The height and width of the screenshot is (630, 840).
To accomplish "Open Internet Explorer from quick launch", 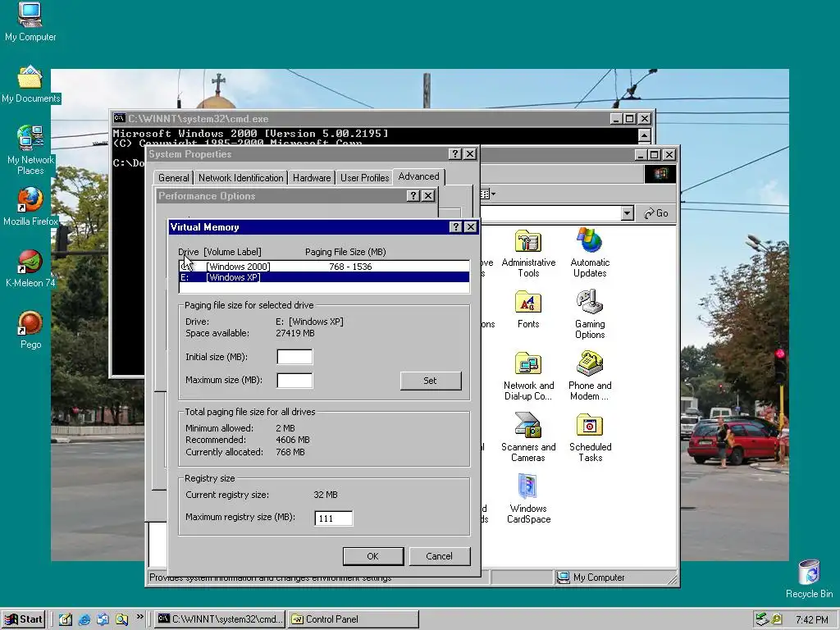I will pyautogui.click(x=84, y=619).
